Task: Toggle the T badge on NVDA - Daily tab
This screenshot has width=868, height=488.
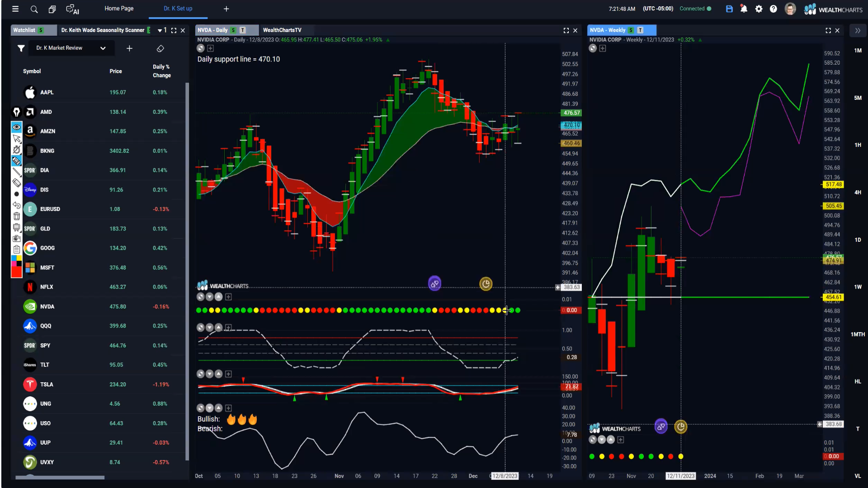Action: pos(243,30)
